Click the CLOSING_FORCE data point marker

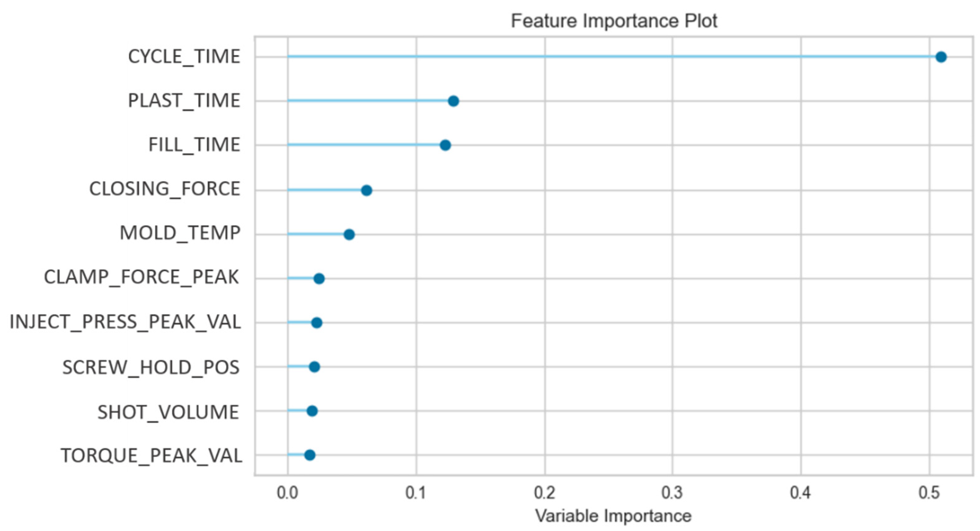click(x=366, y=190)
